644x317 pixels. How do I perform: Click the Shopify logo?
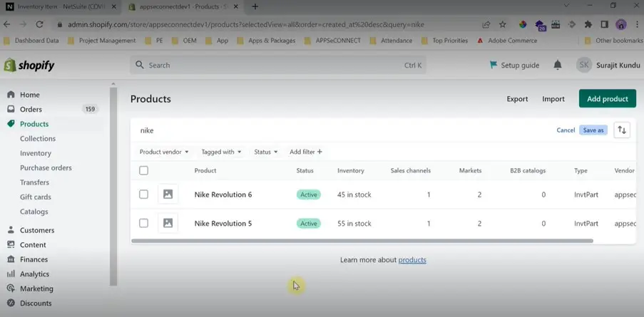pos(29,65)
